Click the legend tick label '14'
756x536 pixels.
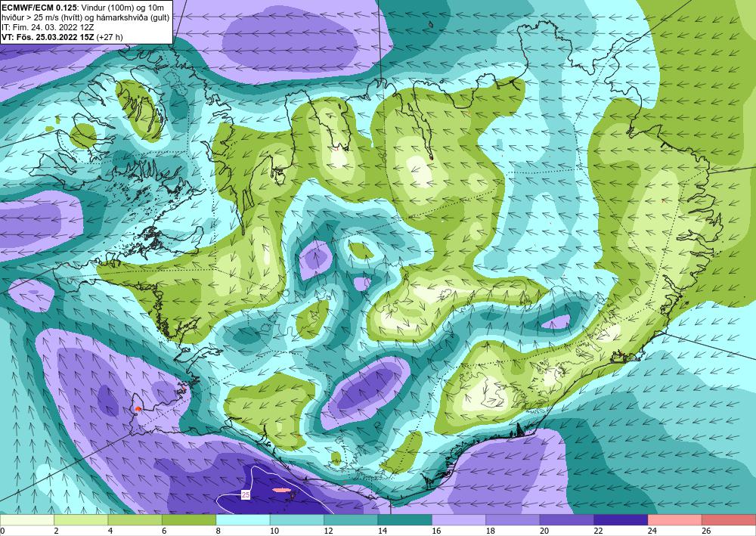382,531
